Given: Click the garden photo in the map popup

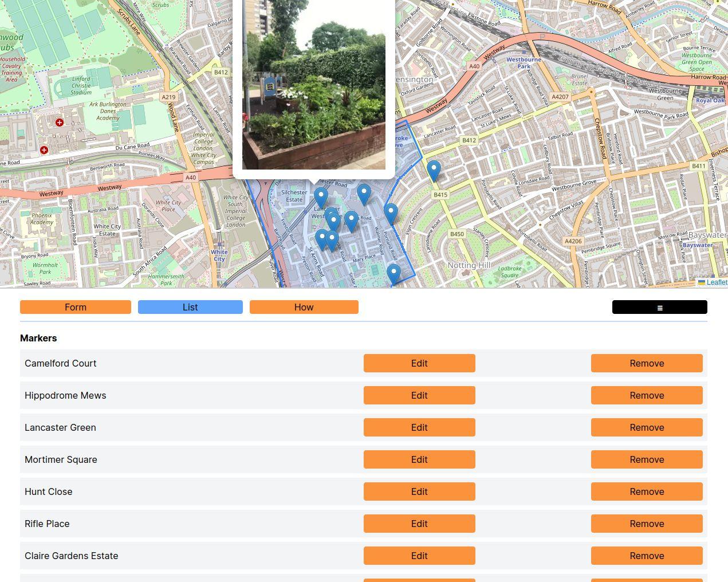Looking at the screenshot, I should click(x=314, y=85).
